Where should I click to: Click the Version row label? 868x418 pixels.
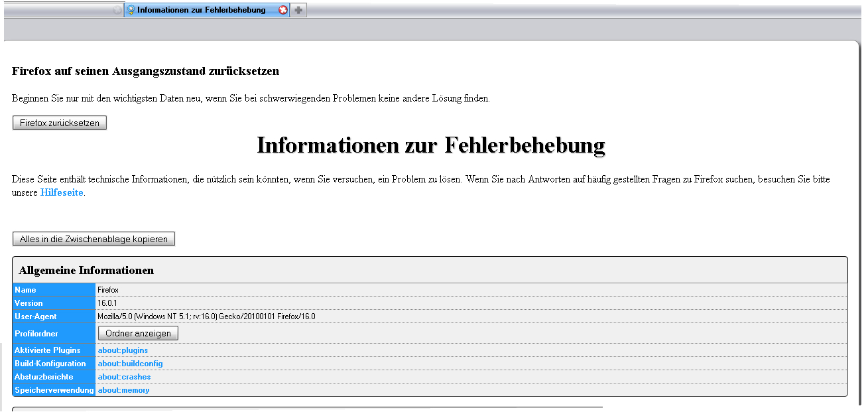[29, 303]
